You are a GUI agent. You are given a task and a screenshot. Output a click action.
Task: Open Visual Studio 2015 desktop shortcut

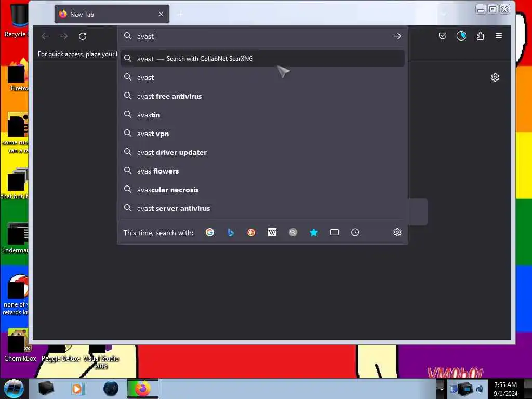point(101,357)
